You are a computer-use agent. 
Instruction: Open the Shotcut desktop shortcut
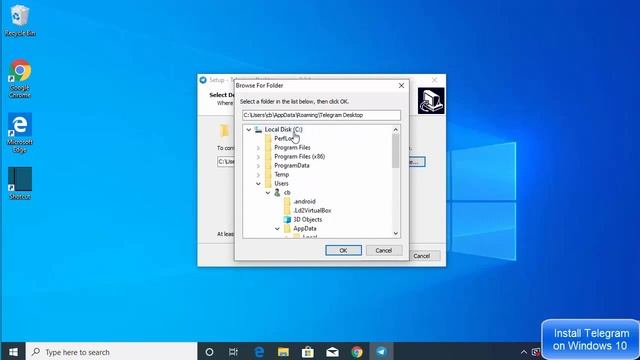(20, 183)
